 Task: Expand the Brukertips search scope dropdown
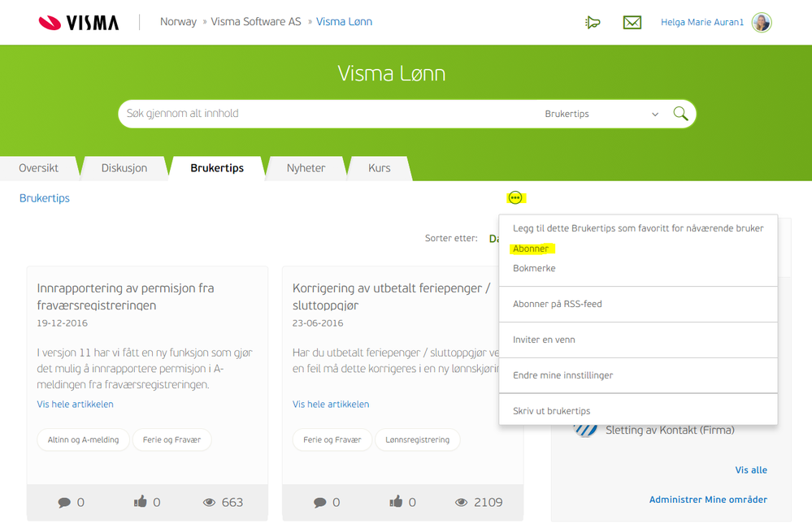coord(601,114)
